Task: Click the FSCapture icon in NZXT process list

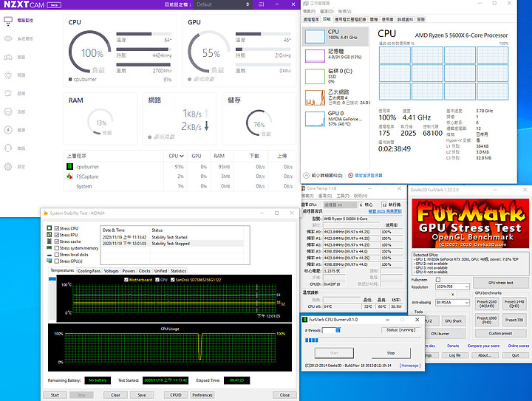Action: [x=69, y=176]
